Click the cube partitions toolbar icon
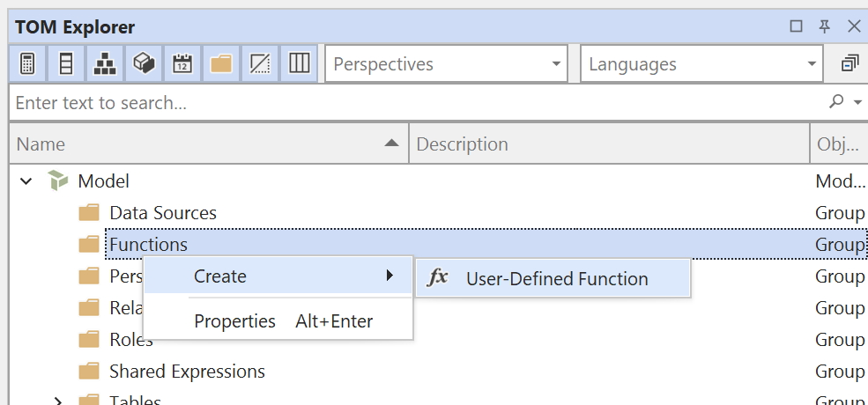The height and width of the screenshot is (405, 868). 145,64
